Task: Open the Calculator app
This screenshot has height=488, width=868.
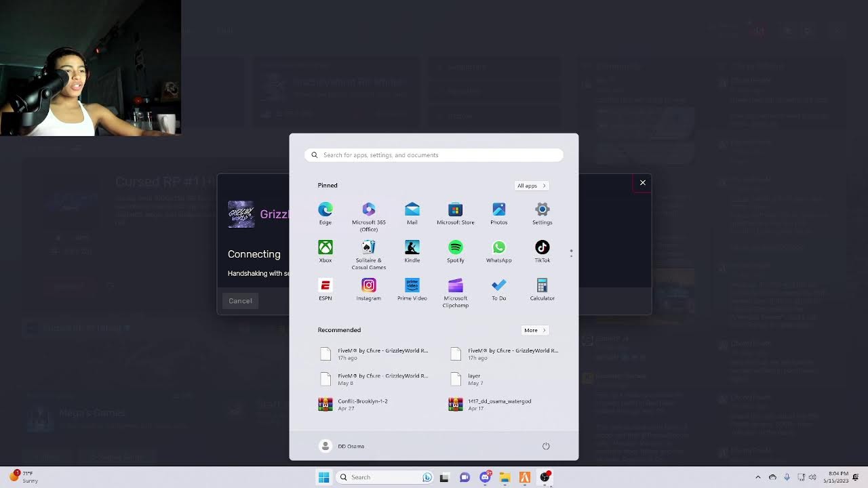Action: click(x=542, y=289)
